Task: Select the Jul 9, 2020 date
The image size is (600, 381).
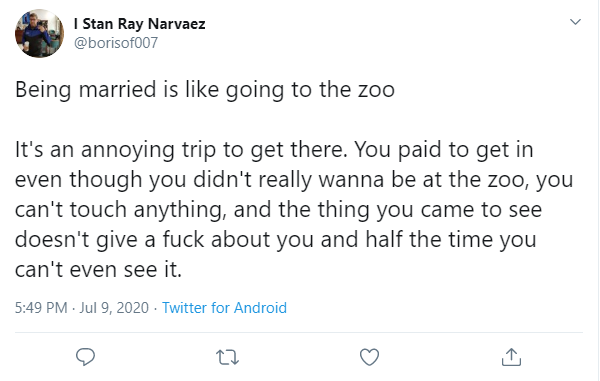Action: (x=114, y=308)
